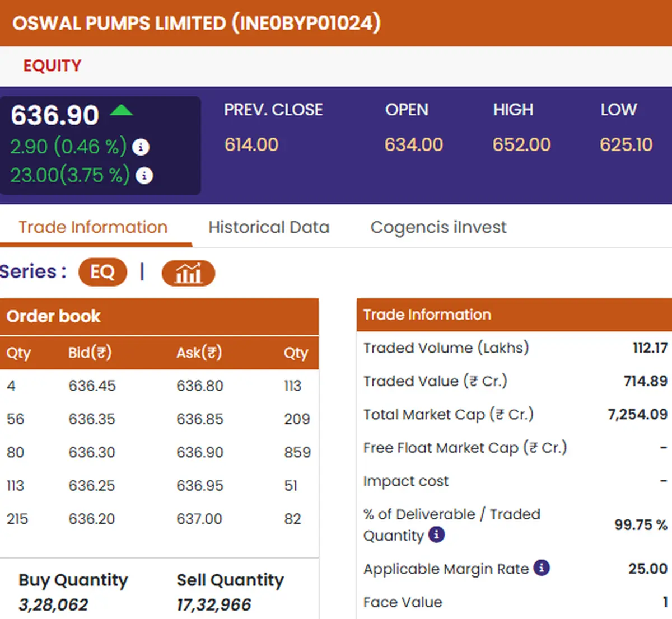Click the Face Value label
This screenshot has height=619, width=672.
point(403,602)
